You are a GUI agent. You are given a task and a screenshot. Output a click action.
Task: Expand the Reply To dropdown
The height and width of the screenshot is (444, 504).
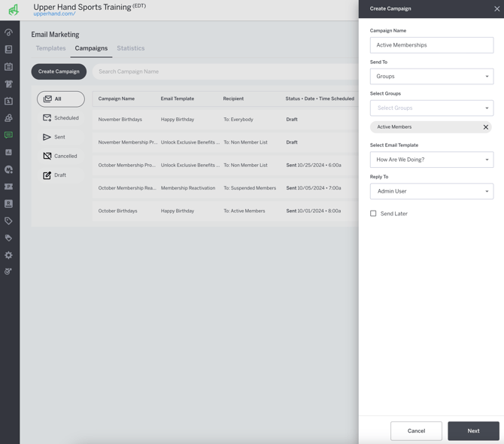click(x=431, y=191)
